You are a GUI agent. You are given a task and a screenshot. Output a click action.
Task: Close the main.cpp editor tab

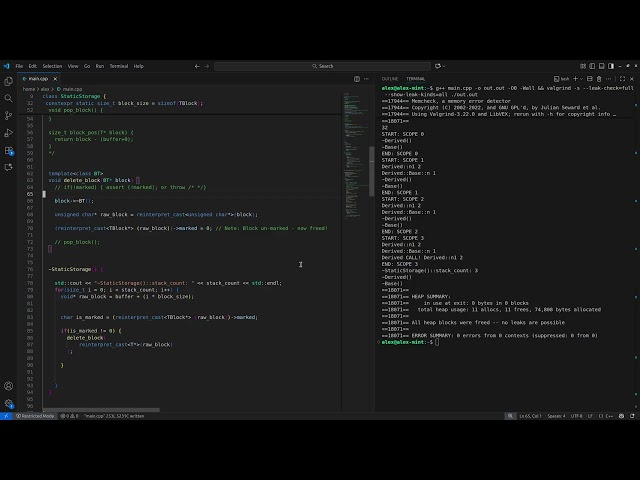[55, 79]
